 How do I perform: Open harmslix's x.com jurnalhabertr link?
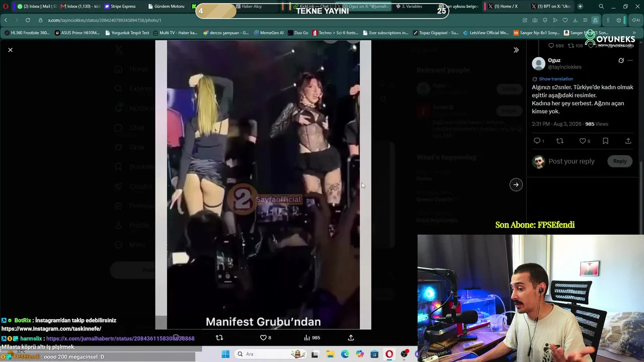tap(120, 339)
